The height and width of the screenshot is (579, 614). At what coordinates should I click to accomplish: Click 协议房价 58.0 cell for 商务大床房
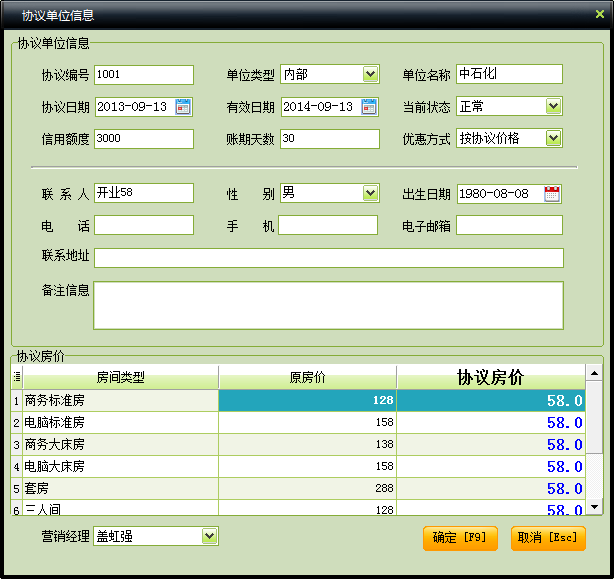pyautogui.click(x=491, y=444)
